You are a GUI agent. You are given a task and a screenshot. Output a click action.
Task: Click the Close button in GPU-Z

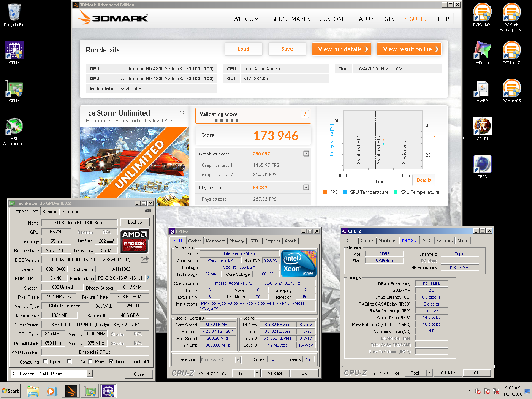click(x=139, y=374)
